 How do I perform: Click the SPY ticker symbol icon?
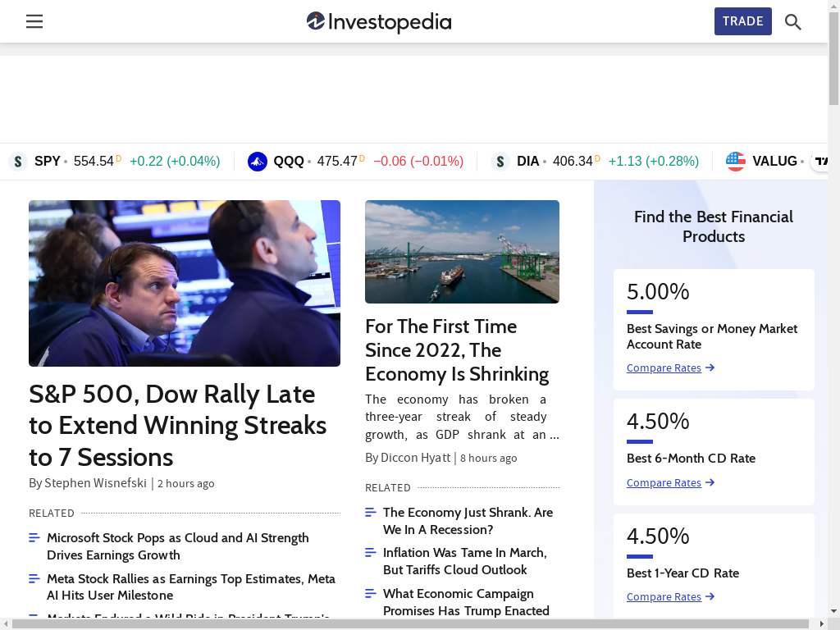click(18, 162)
